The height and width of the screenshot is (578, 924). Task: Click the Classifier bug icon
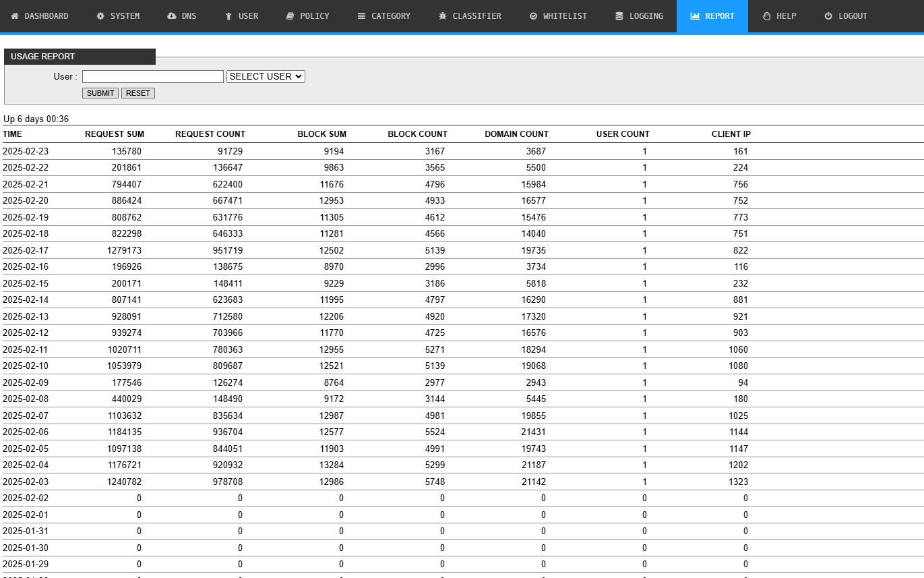click(x=442, y=16)
